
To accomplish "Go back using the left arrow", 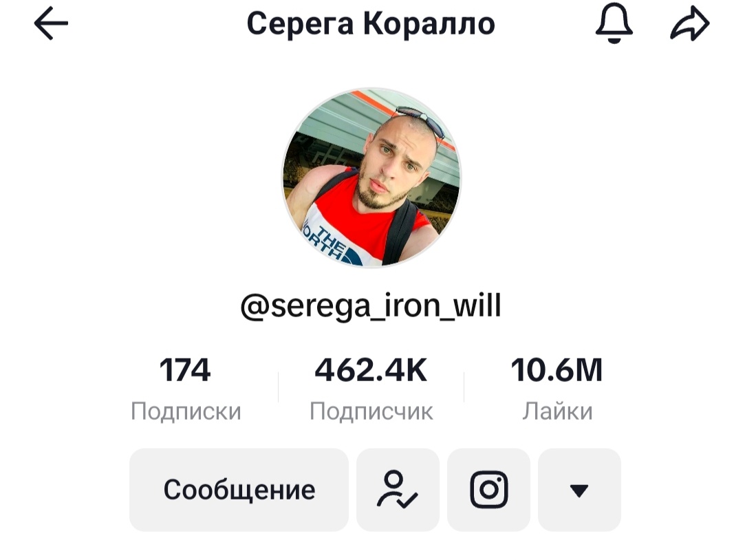I will coord(51,23).
